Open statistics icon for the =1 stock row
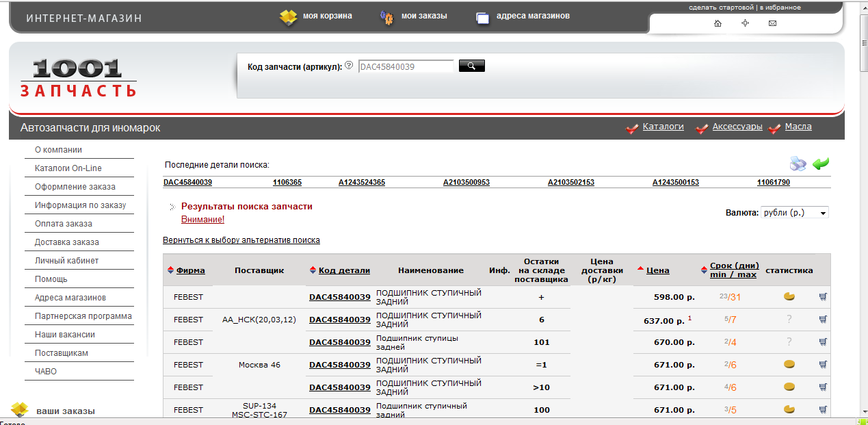The height and width of the screenshot is (425, 868). (x=789, y=365)
